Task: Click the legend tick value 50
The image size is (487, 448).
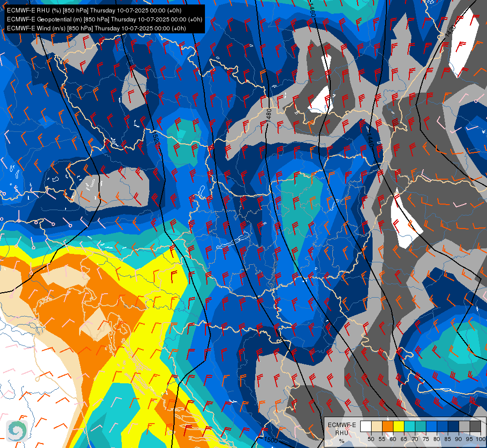Action: click(x=371, y=439)
